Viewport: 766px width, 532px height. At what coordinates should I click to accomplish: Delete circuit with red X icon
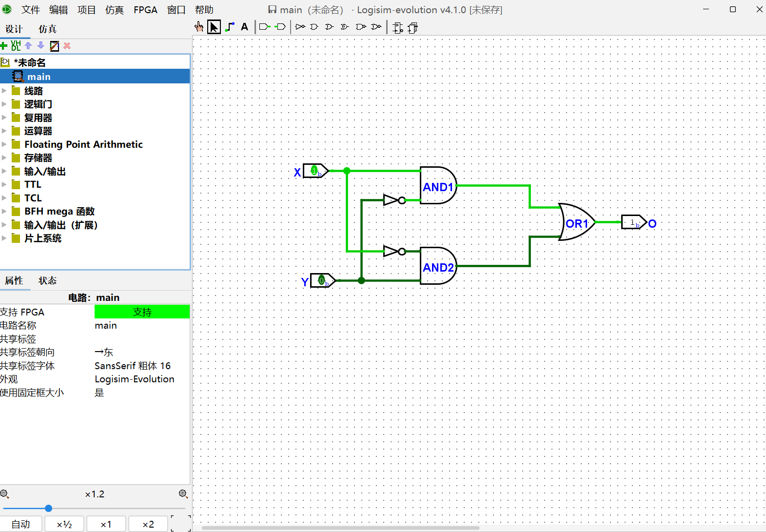(67, 46)
